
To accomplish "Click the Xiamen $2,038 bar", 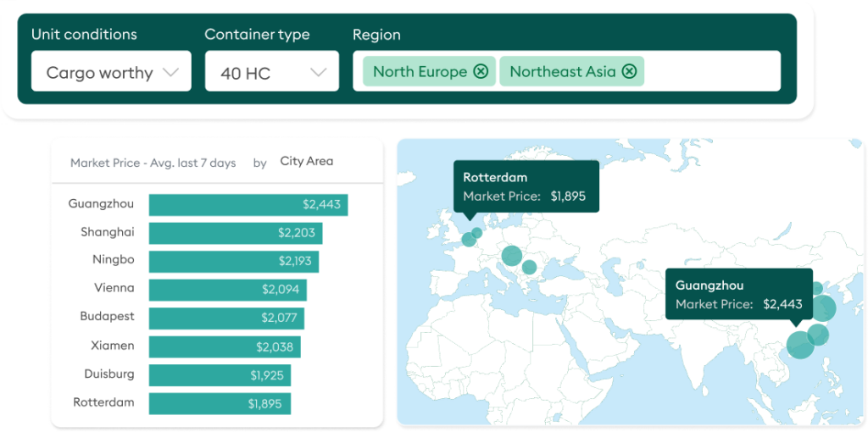I will pyautogui.click(x=224, y=347).
